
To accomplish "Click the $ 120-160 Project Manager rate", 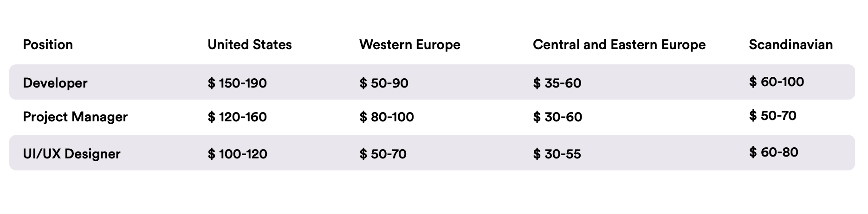I will [x=237, y=117].
